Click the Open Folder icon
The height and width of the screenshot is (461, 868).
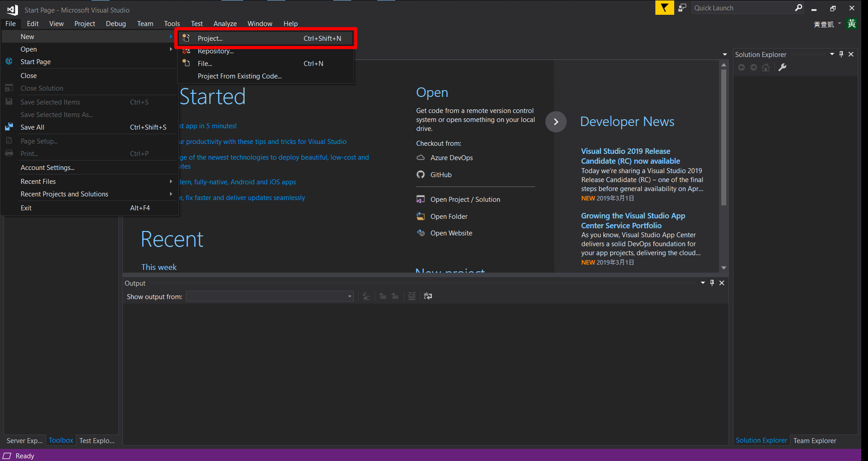click(x=420, y=217)
